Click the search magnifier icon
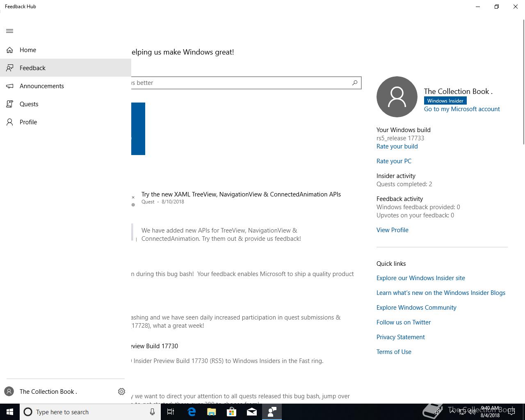Viewport: 525px width, 420px height. pos(355,83)
